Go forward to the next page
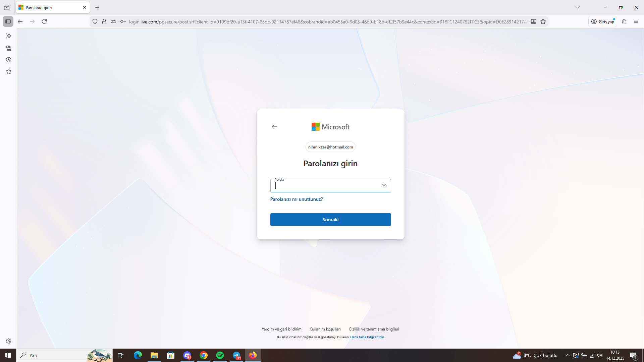The height and width of the screenshot is (362, 644). click(x=32, y=21)
